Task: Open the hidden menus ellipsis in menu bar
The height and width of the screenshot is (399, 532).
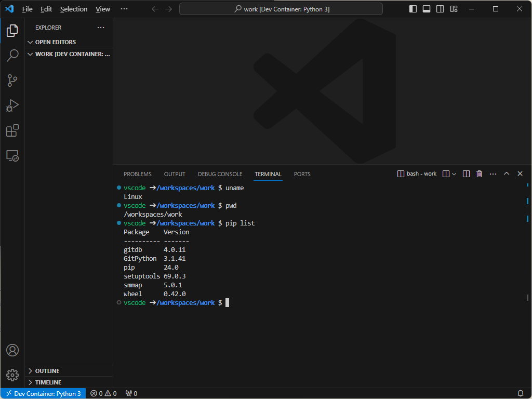Action: tap(124, 9)
